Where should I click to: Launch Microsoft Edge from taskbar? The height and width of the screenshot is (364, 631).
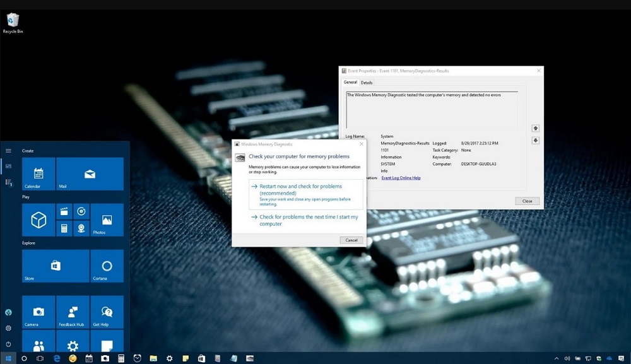click(57, 358)
